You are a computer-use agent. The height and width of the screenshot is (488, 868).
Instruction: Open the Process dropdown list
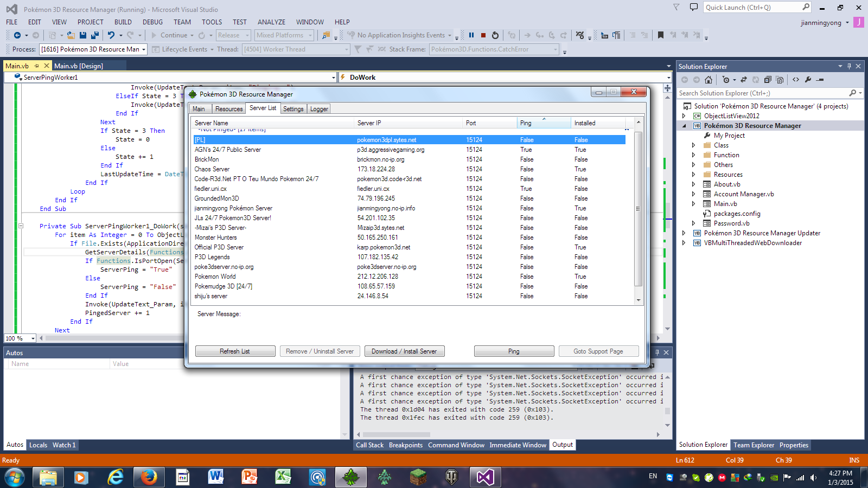point(144,49)
